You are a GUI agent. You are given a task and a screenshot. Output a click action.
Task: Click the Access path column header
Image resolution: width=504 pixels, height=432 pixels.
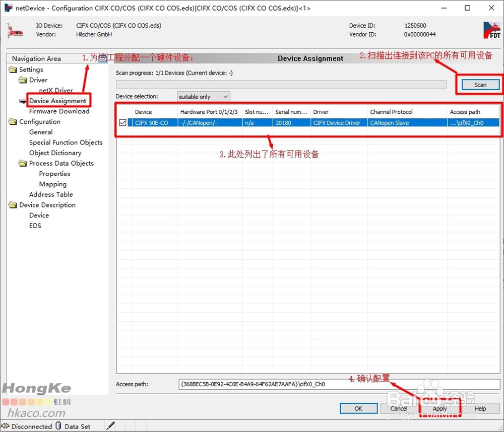click(x=473, y=112)
